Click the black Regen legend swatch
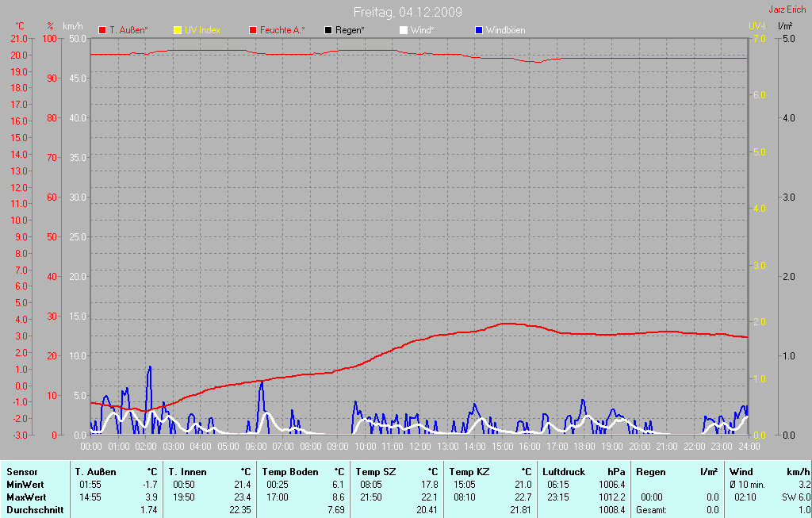The width and height of the screenshot is (812, 518). 328,30
